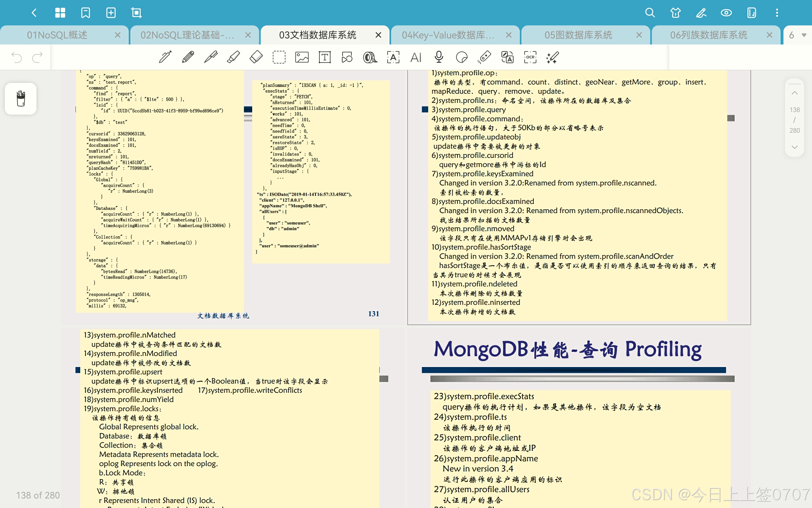Switch to the 01NoSQL概述 tab
Screen dimensions: 812x508
tap(57, 35)
